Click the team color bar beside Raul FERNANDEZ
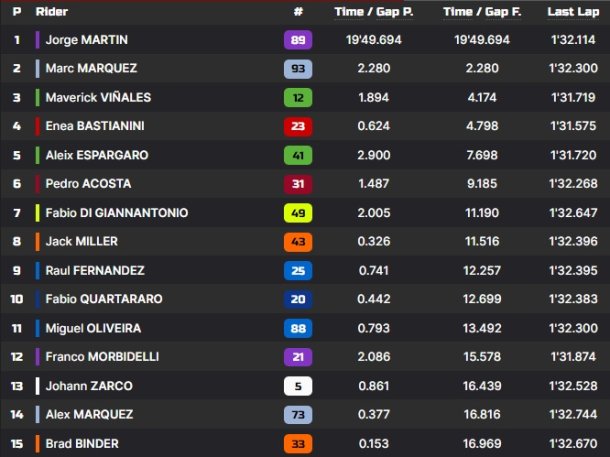Screen dimensions: 610x457 pyautogui.click(x=37, y=271)
